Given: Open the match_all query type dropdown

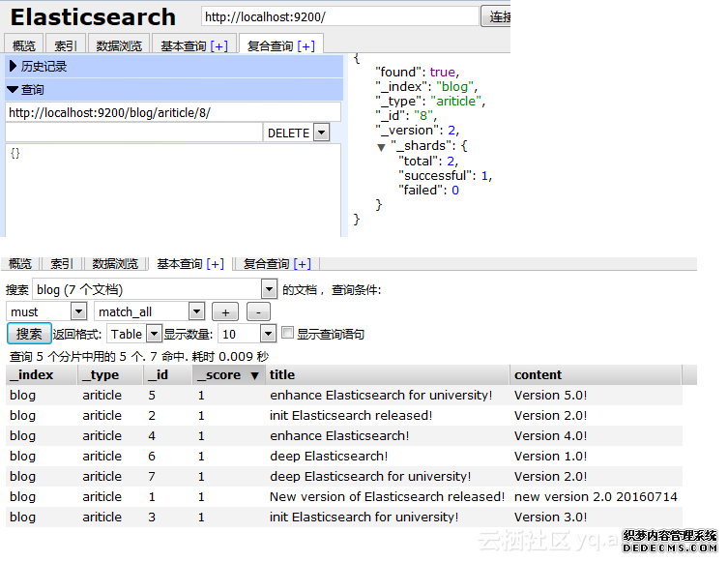Looking at the screenshot, I should click(x=196, y=311).
